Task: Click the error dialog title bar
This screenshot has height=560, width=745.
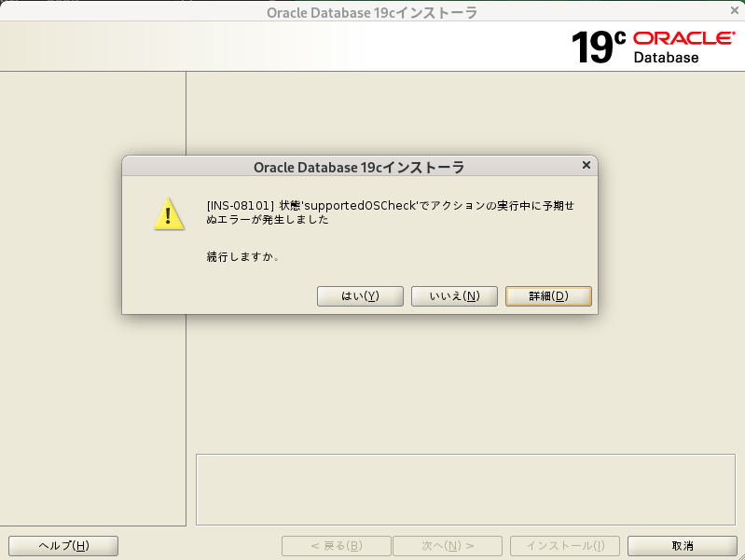Action: pos(359,167)
